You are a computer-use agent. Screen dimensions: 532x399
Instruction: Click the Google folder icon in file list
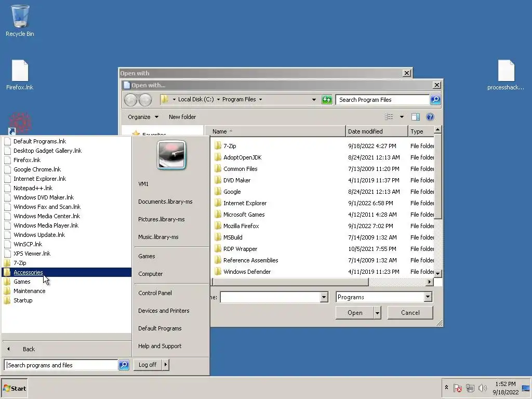pyautogui.click(x=218, y=192)
